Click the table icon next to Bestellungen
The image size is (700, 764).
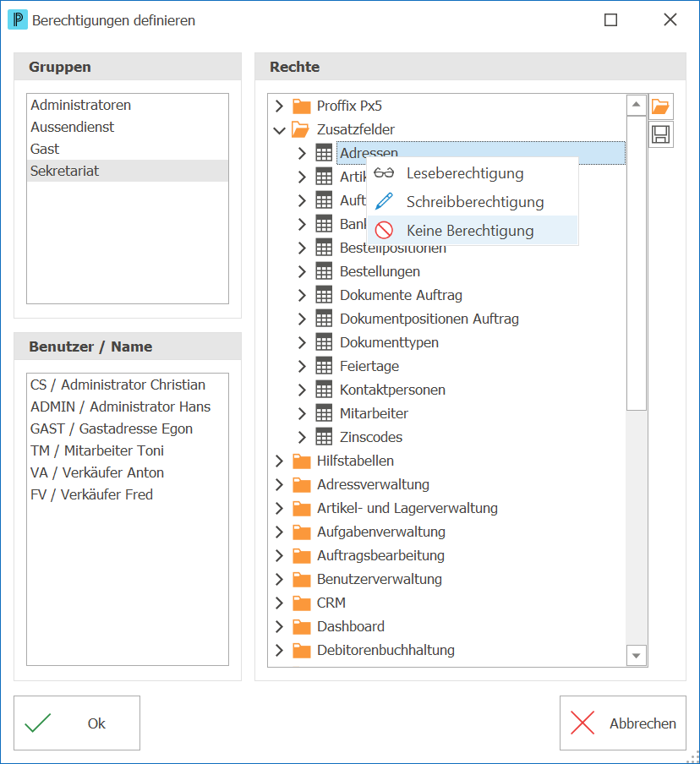pos(324,271)
